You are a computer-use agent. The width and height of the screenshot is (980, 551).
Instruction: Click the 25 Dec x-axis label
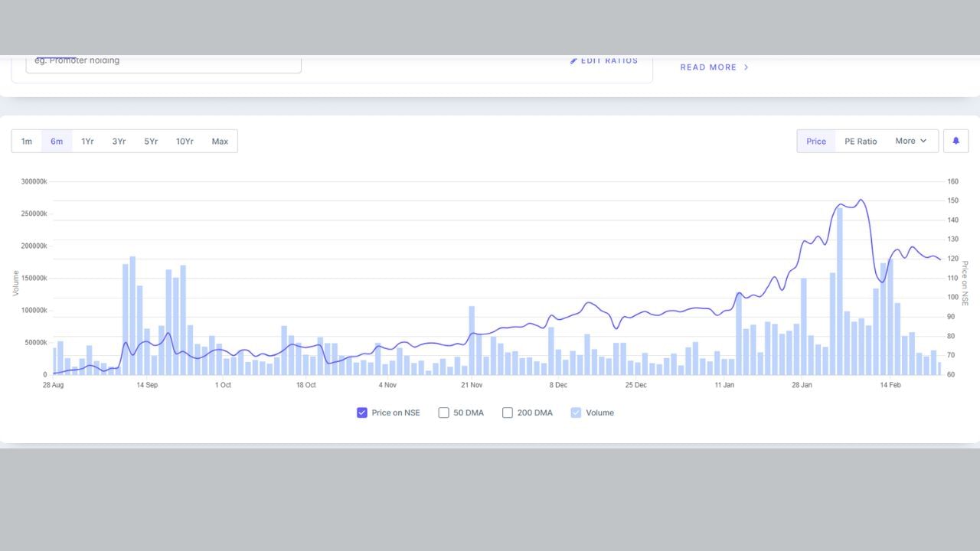coord(635,385)
